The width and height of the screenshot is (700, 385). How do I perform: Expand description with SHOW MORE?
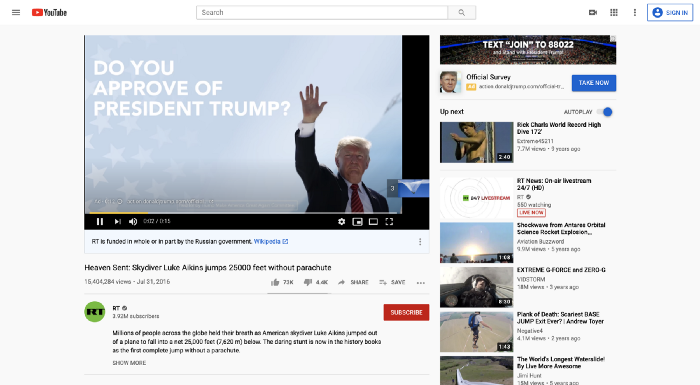(129, 363)
